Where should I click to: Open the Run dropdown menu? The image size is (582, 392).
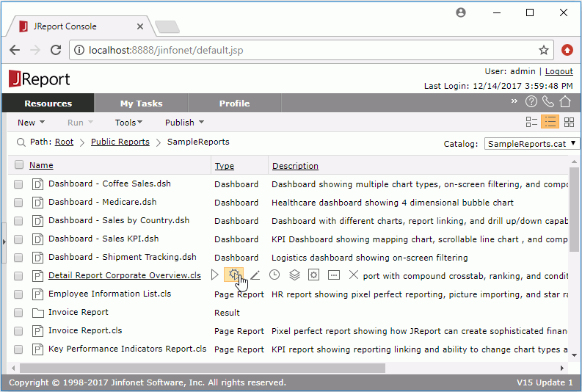click(80, 123)
